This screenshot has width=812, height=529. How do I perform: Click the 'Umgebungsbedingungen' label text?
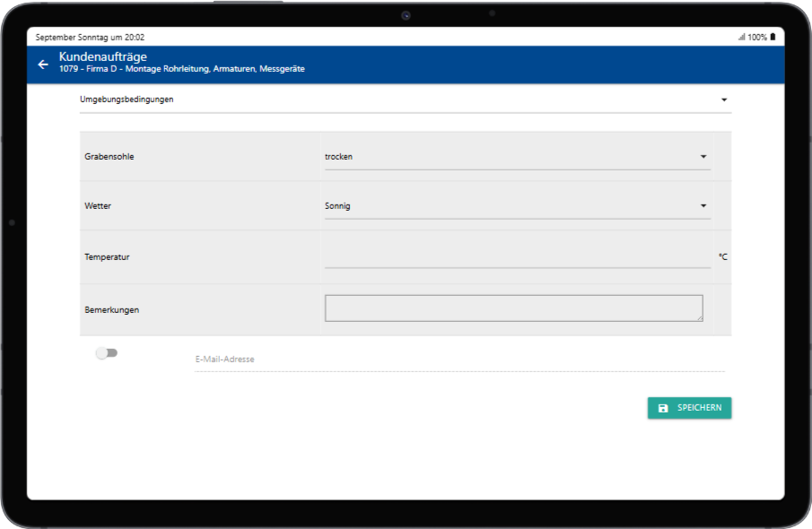pos(127,100)
